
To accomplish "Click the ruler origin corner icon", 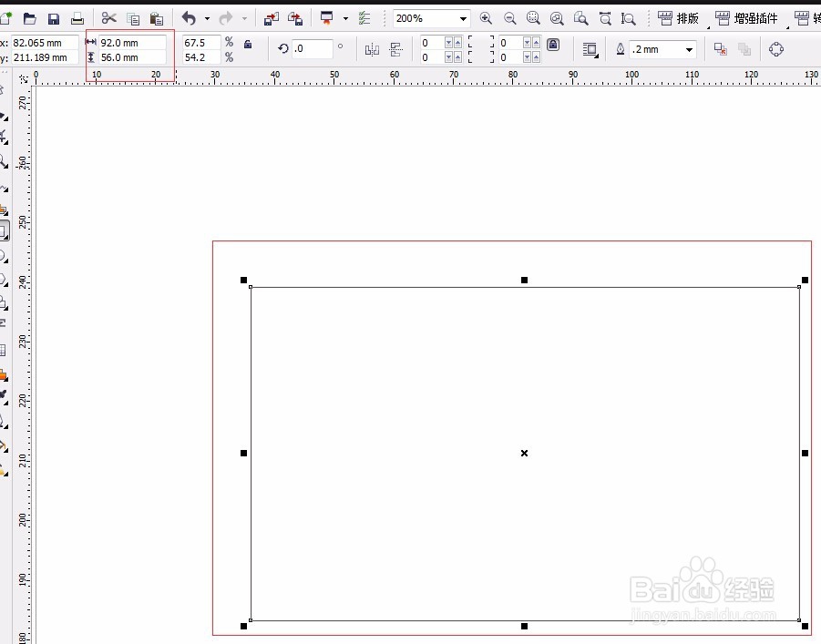I will coord(23,79).
